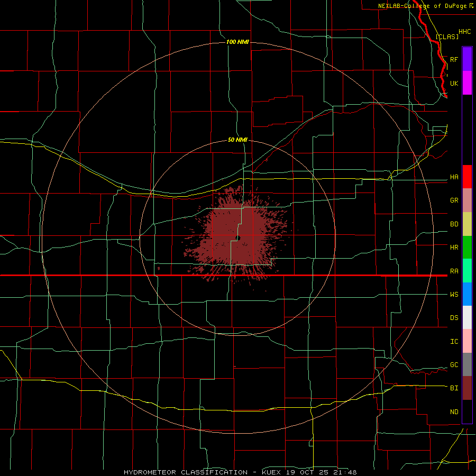The image size is (476, 476).
Task: Click the HA legend label
Action: click(454, 177)
